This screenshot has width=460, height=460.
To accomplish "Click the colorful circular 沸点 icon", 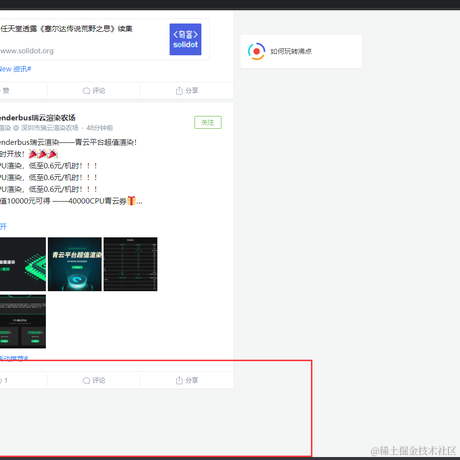I will tap(256, 51).
